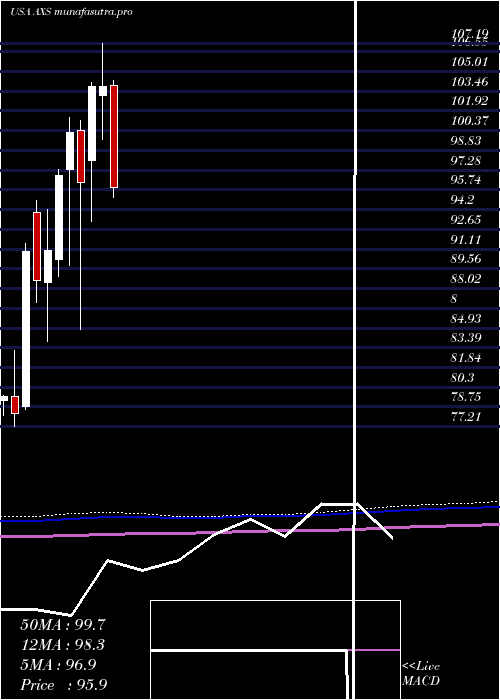This screenshot has height=700, width=500.
Task: Select the 95.74 price level label
Action: tap(466, 180)
